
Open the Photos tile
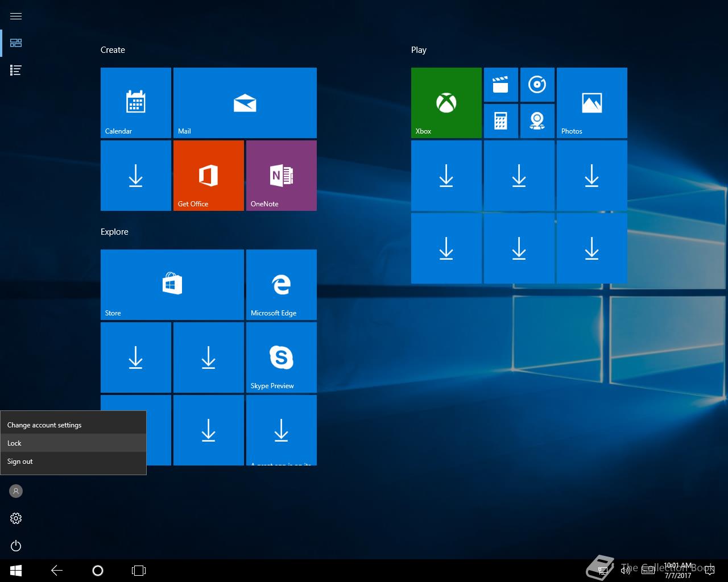click(x=592, y=103)
